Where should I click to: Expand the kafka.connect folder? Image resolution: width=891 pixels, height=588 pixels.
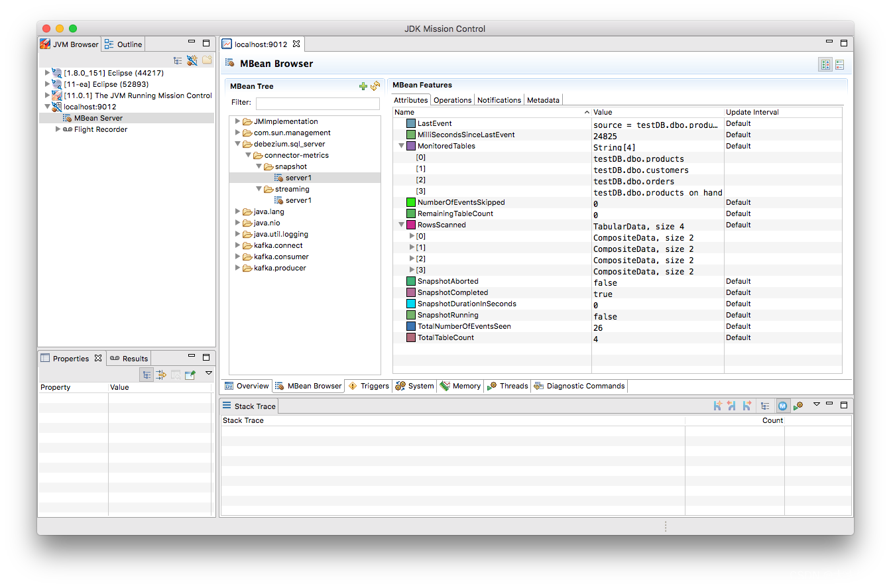point(237,245)
